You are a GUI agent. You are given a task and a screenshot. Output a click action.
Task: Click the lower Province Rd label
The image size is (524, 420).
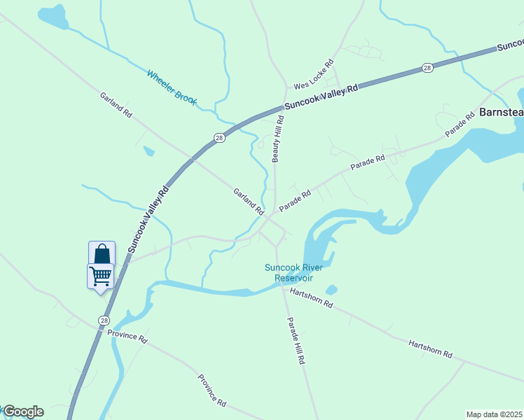coord(212,391)
